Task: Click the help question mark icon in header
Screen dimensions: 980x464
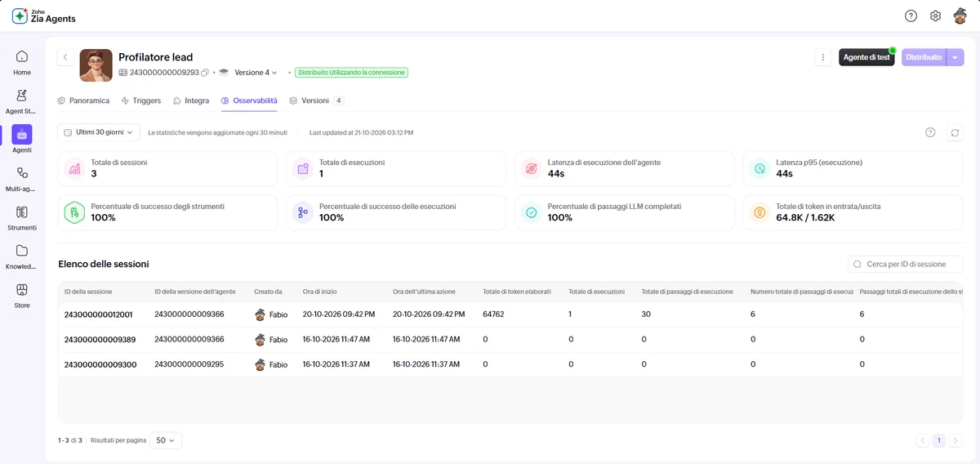Action: point(911,16)
